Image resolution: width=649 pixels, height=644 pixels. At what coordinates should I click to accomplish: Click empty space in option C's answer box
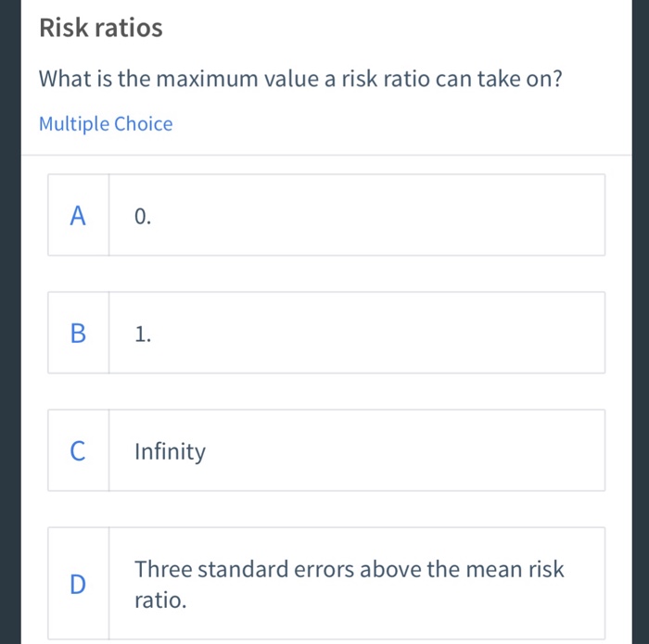coord(417,451)
